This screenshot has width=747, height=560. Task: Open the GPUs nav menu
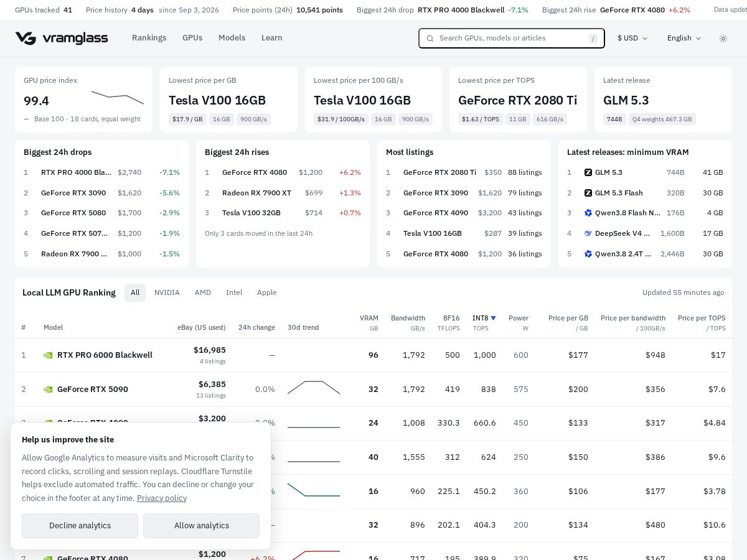pos(192,38)
